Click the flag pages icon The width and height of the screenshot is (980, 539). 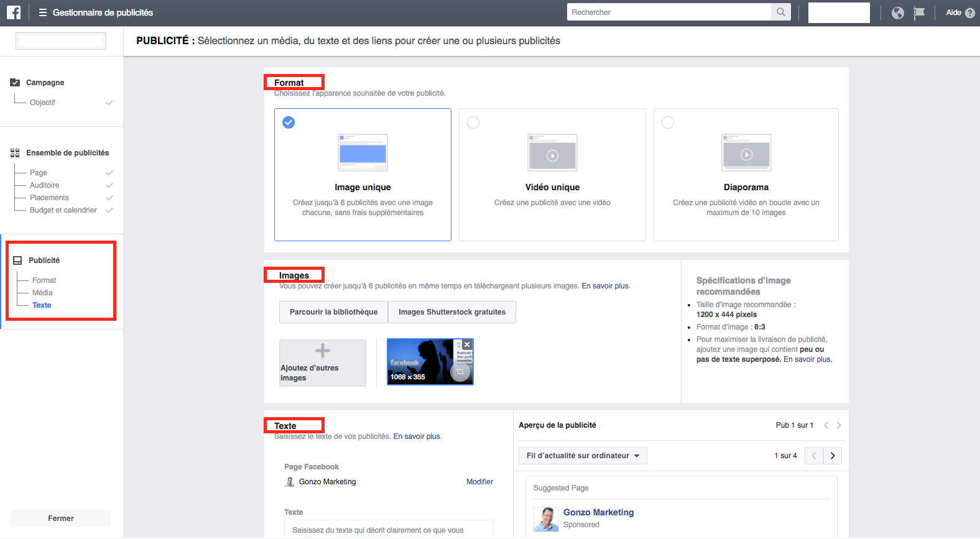coord(919,12)
